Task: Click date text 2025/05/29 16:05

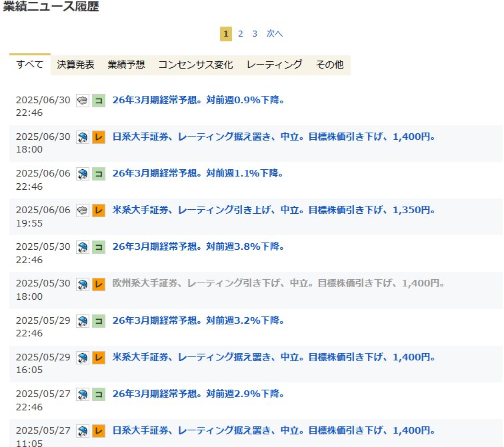Action: pyautogui.click(x=43, y=363)
